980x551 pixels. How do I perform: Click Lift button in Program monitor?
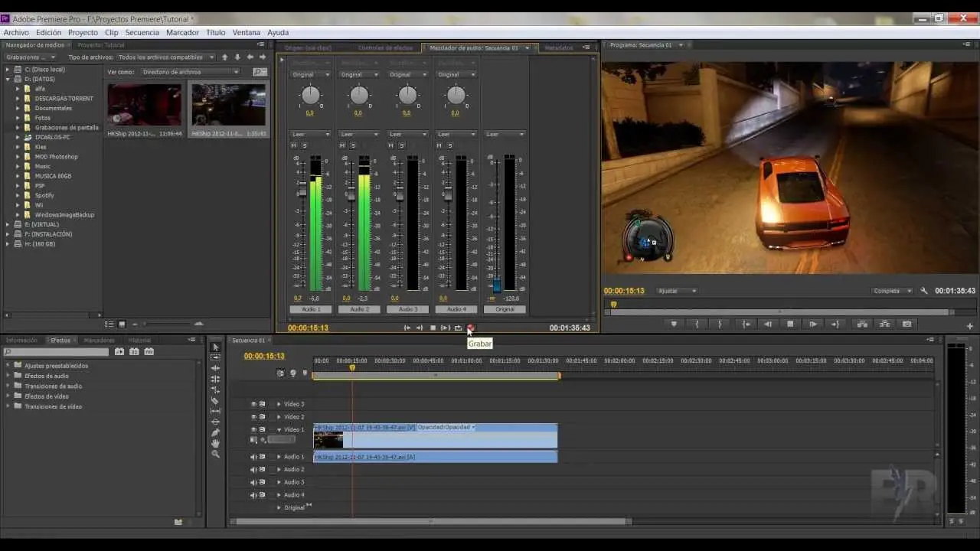862,324
